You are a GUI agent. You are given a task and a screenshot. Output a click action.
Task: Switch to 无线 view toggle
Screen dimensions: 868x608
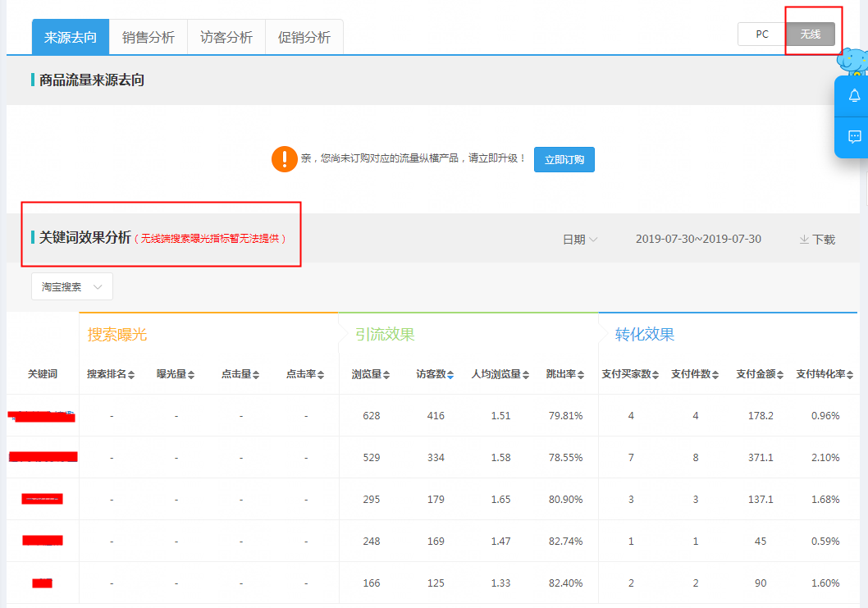(810, 34)
